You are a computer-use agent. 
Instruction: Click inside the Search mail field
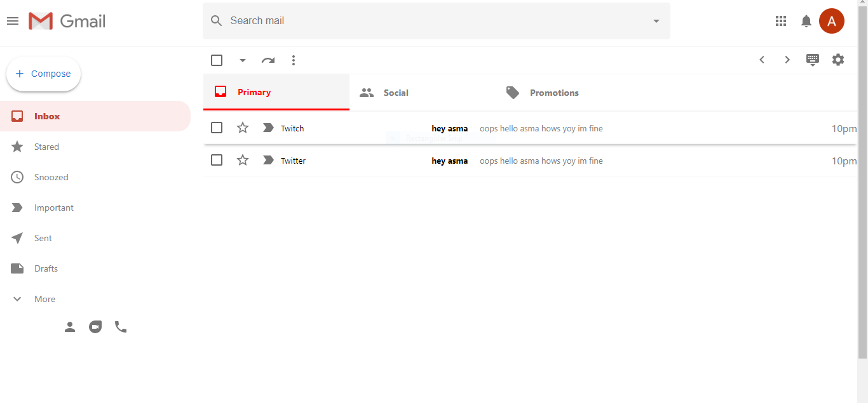432,21
